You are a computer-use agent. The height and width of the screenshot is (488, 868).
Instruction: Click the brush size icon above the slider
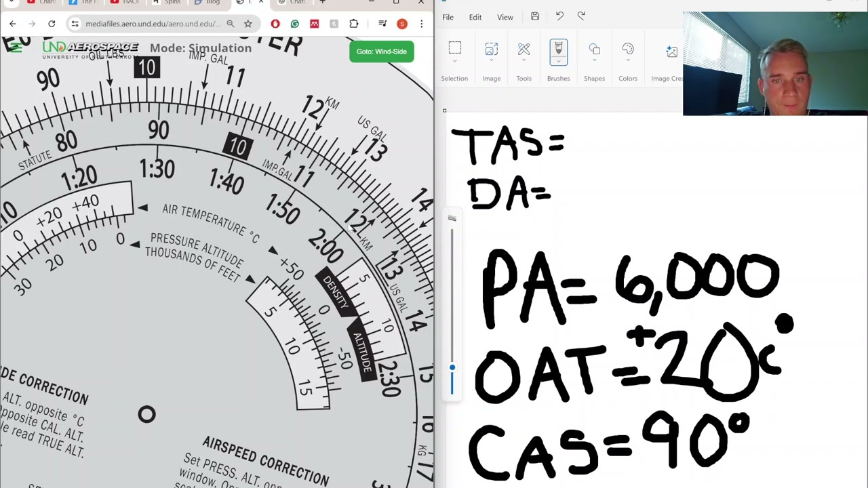452,218
